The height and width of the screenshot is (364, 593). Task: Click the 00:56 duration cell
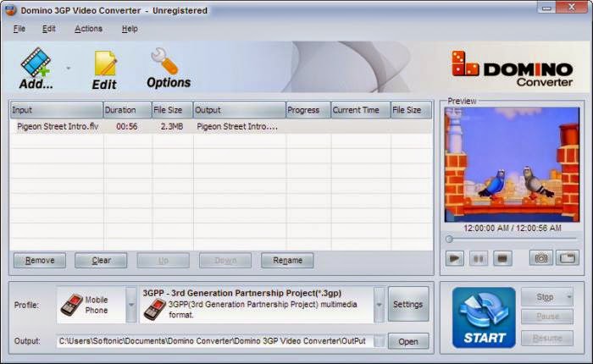point(127,127)
